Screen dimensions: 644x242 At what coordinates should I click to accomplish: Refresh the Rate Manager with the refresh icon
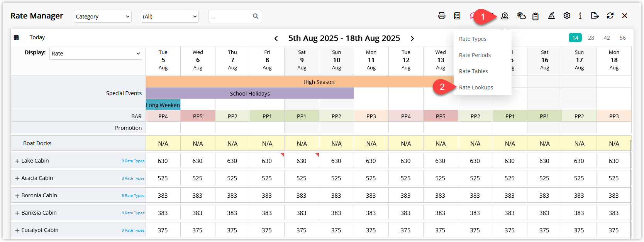click(x=610, y=16)
